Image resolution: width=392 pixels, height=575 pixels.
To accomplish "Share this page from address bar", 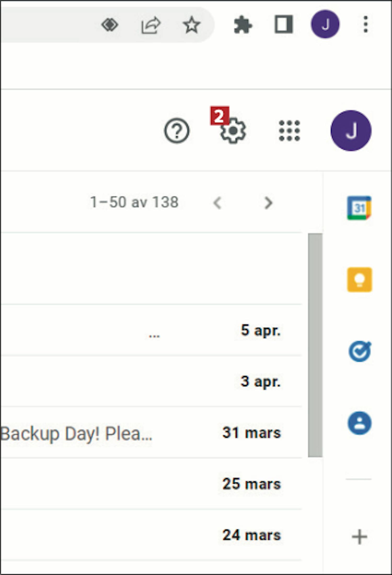I will click(151, 25).
